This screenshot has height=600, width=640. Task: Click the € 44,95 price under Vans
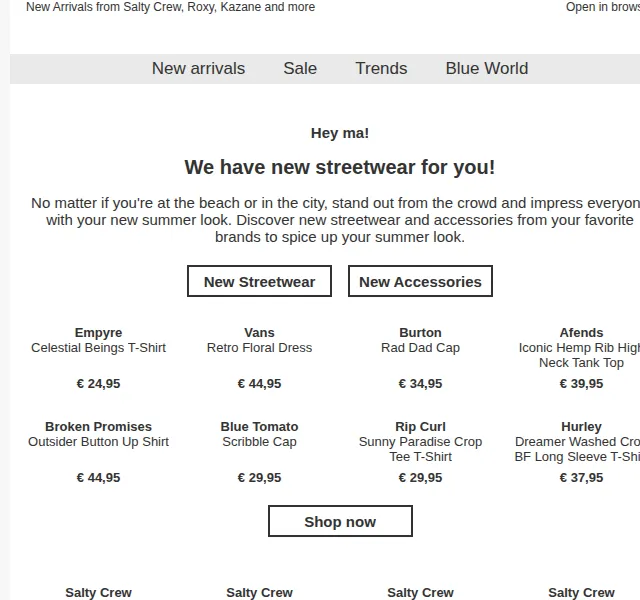coord(260,384)
